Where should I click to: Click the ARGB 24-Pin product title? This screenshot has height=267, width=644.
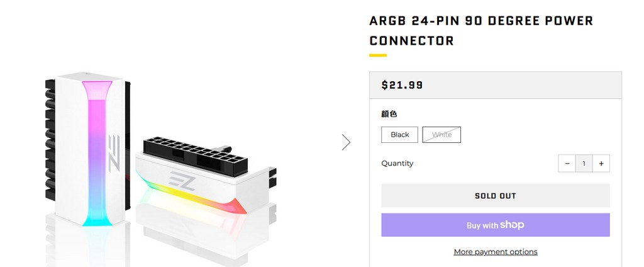coord(481,31)
